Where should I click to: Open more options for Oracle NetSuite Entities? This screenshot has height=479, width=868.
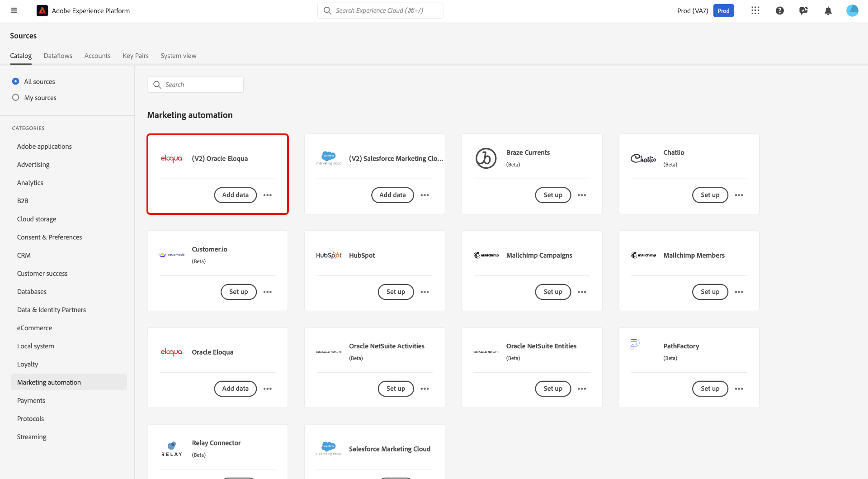[582, 389]
